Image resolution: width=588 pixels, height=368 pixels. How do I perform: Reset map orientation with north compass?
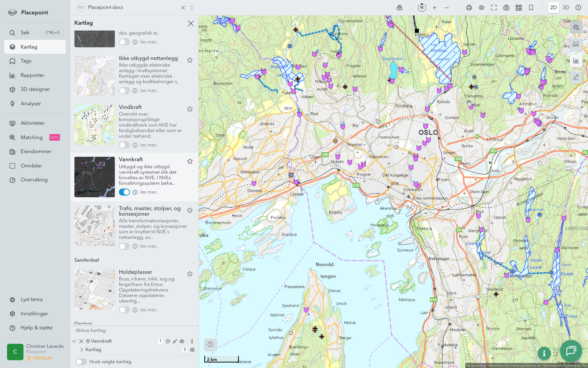point(422,7)
